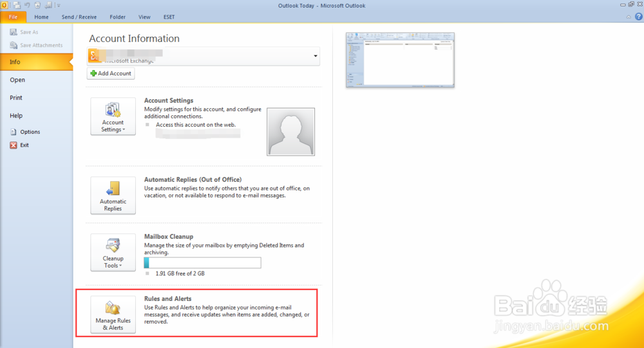This screenshot has width=644, height=348.
Task: Click the Options icon in backstage menu
Action: [14, 132]
